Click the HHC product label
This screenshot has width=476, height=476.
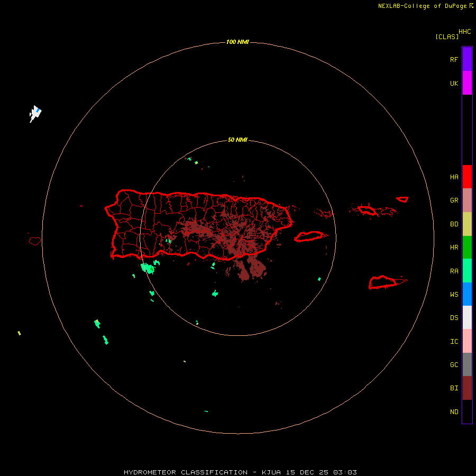pyautogui.click(x=464, y=32)
